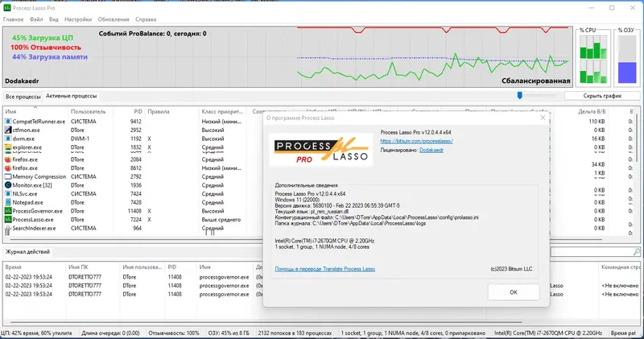Screen dimensions: 644x339
Task: Click the Firefox icon for PID 2084
Action: point(8,159)
